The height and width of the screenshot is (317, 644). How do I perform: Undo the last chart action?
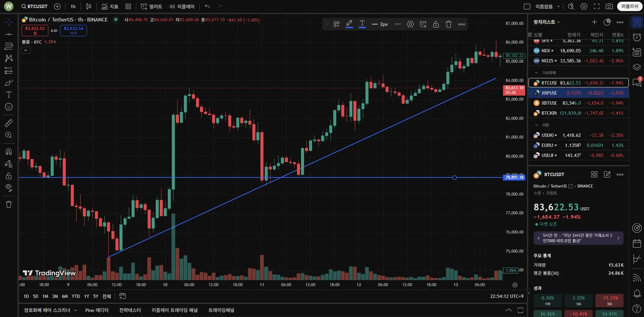click(207, 6)
